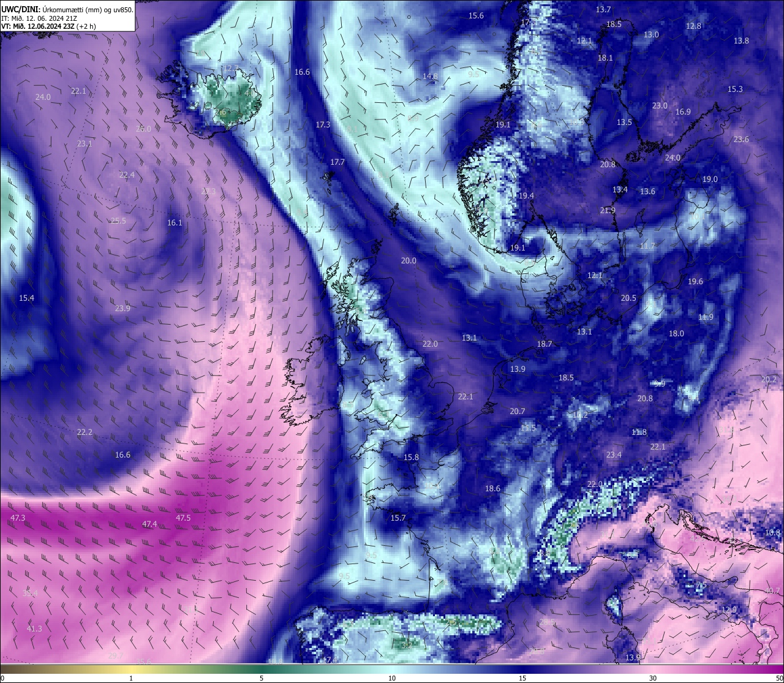Click the map value '15.3'

tap(735, 89)
